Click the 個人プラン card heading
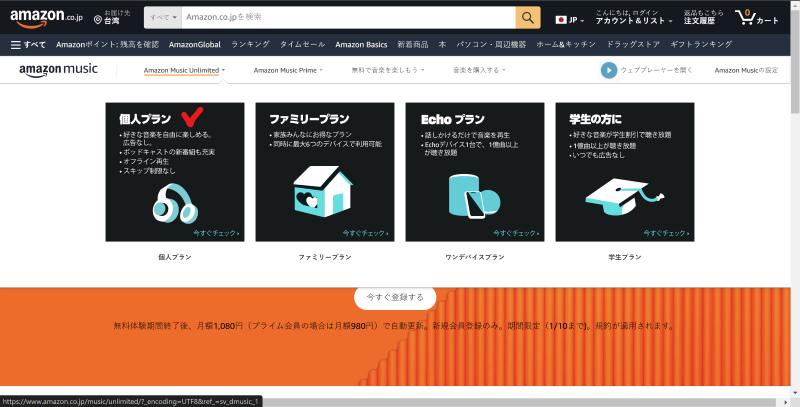This screenshot has height=407, width=800. click(145, 119)
